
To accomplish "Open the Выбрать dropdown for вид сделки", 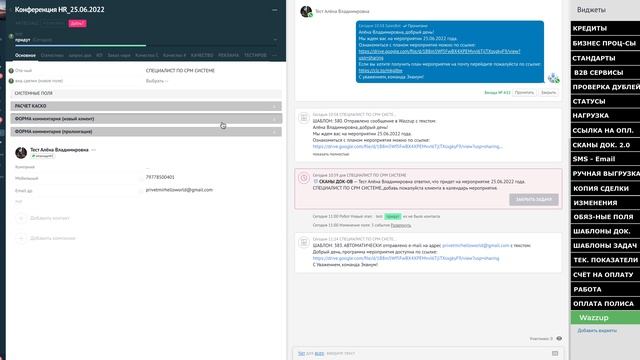I will click(157, 81).
